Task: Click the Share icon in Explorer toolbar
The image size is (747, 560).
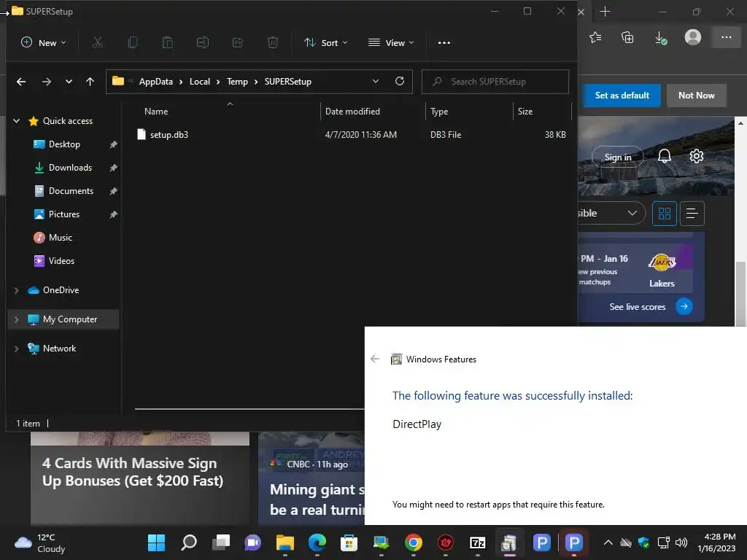Action: tap(238, 43)
